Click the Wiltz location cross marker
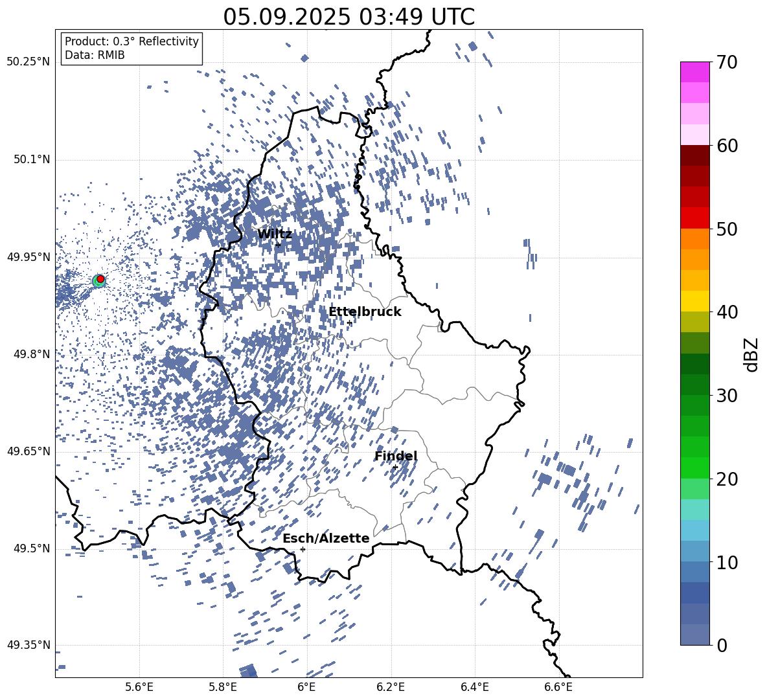Viewport: 767px width, 700px height. tap(278, 245)
